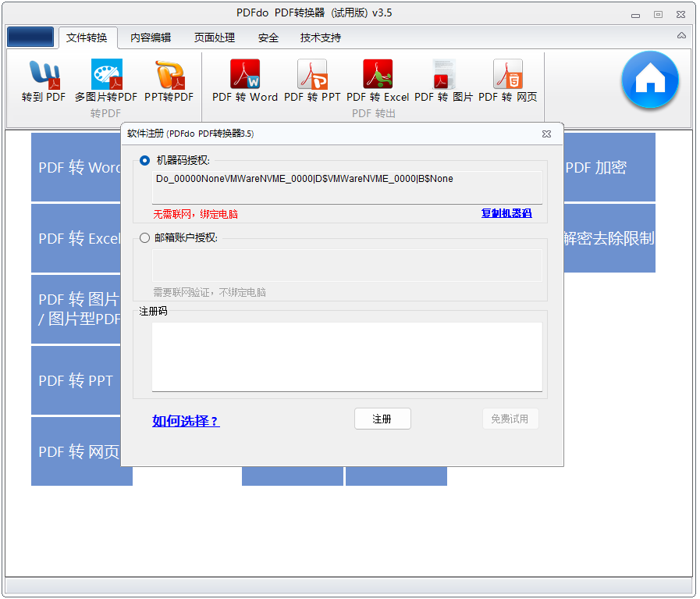The image size is (700, 599).
Task: Go to home with blue house button
Action: 650,80
